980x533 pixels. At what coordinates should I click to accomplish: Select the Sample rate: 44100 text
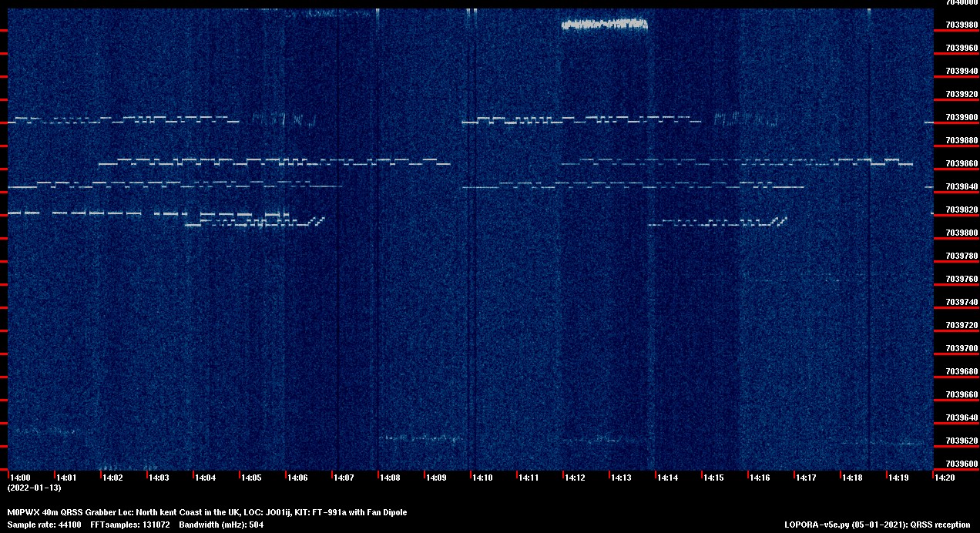tap(44, 525)
